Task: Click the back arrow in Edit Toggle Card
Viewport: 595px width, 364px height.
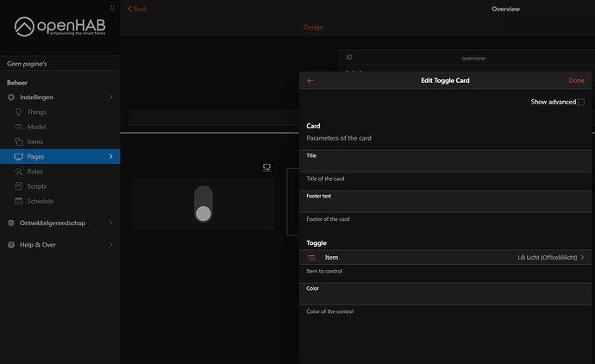Action: (310, 80)
